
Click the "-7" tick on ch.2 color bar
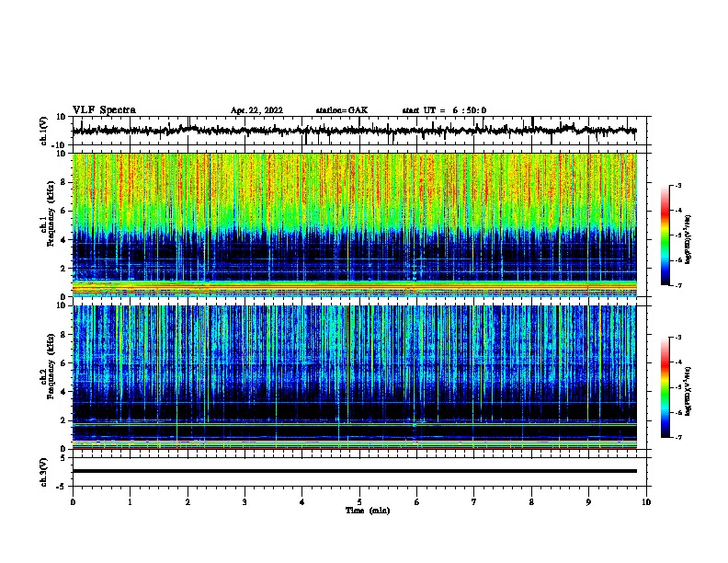[x=678, y=438]
